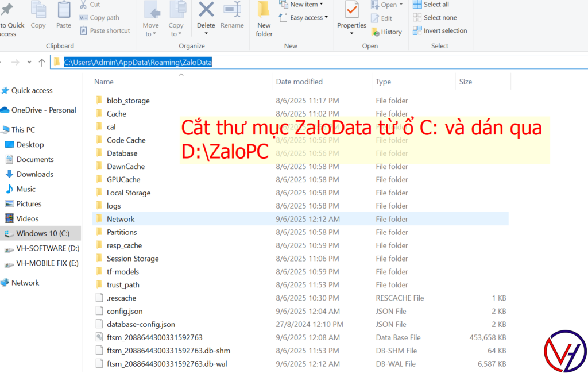Click the Copy icon in Clipboard group
Image resolution: width=588 pixels, height=373 pixels.
(38, 10)
